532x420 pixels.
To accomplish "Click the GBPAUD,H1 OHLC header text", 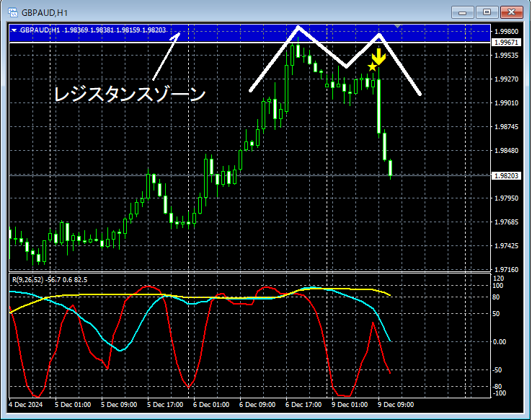I will (92, 30).
